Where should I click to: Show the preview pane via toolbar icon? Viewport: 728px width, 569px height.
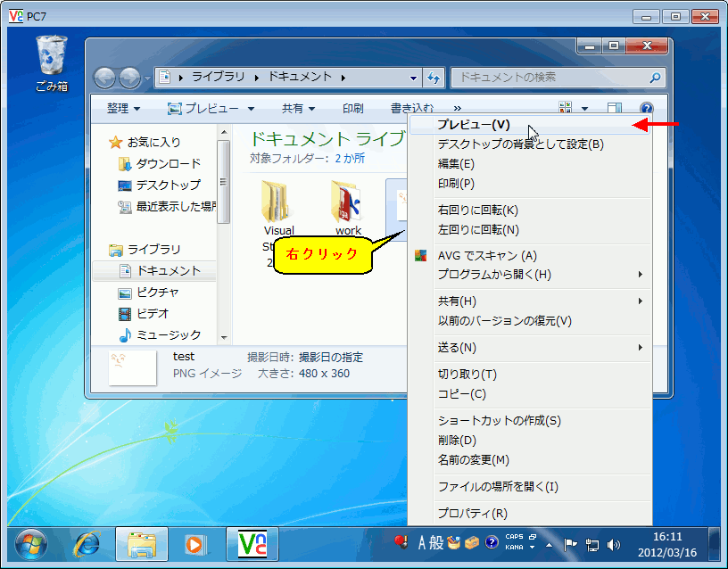[615, 106]
